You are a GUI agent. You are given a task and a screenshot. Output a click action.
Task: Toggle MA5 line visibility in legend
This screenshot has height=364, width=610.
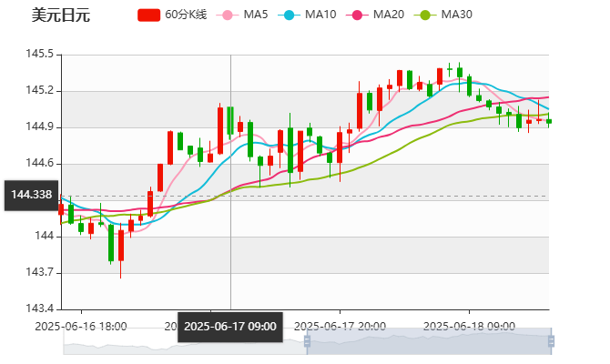coord(242,15)
